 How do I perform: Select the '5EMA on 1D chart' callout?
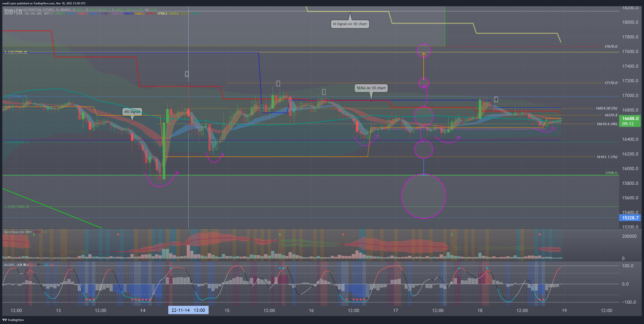(x=371, y=88)
